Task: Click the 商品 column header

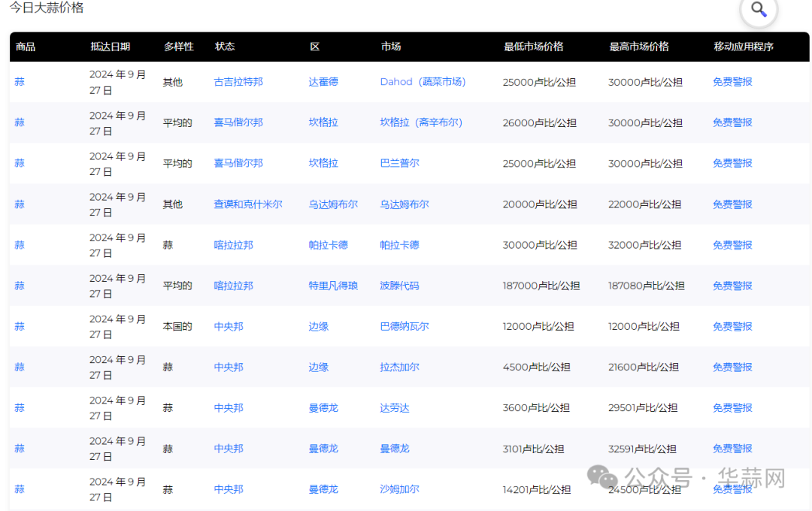Action: 26,47
